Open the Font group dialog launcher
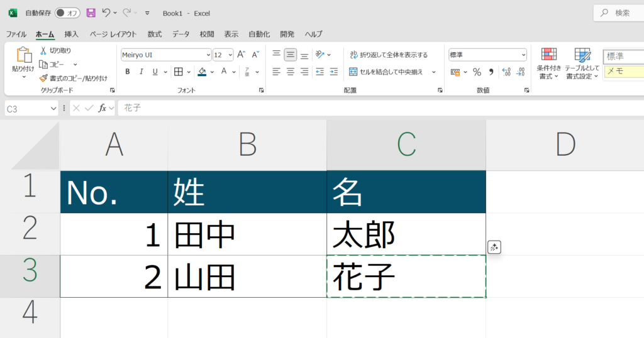This screenshot has width=644, height=338. (x=261, y=90)
